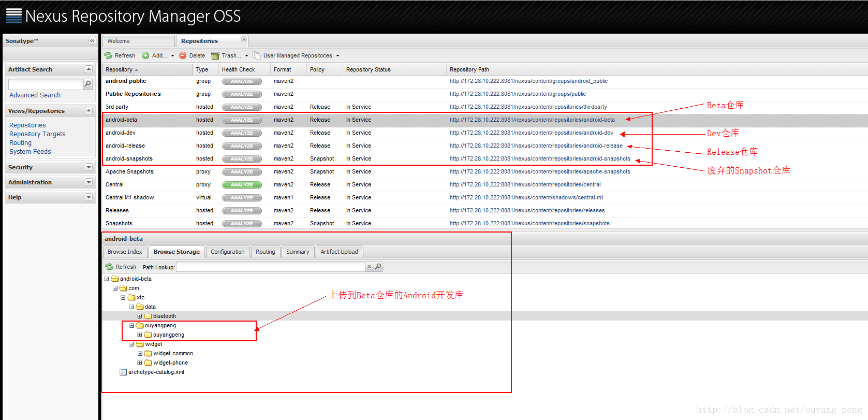
Task: Expand the widget-common tree node
Action: pyautogui.click(x=140, y=353)
